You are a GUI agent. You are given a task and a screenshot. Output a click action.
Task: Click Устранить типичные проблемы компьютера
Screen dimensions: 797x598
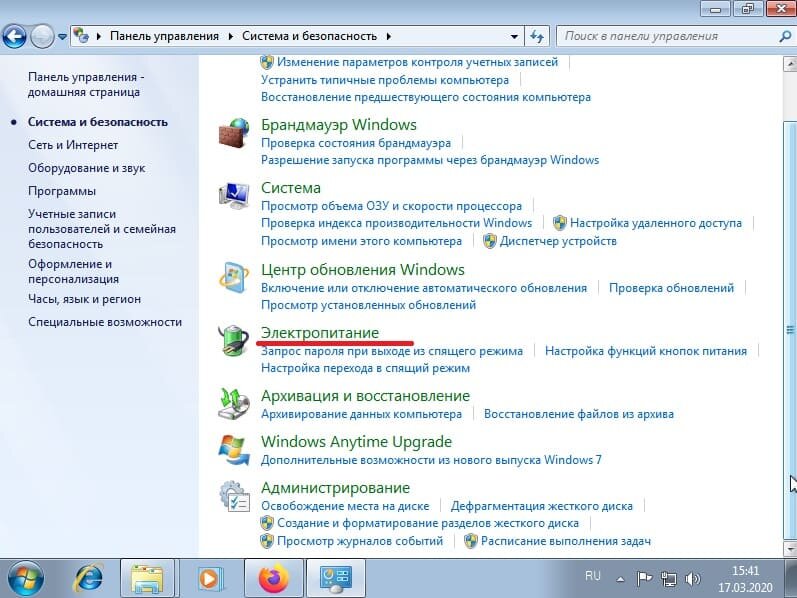tap(385, 80)
